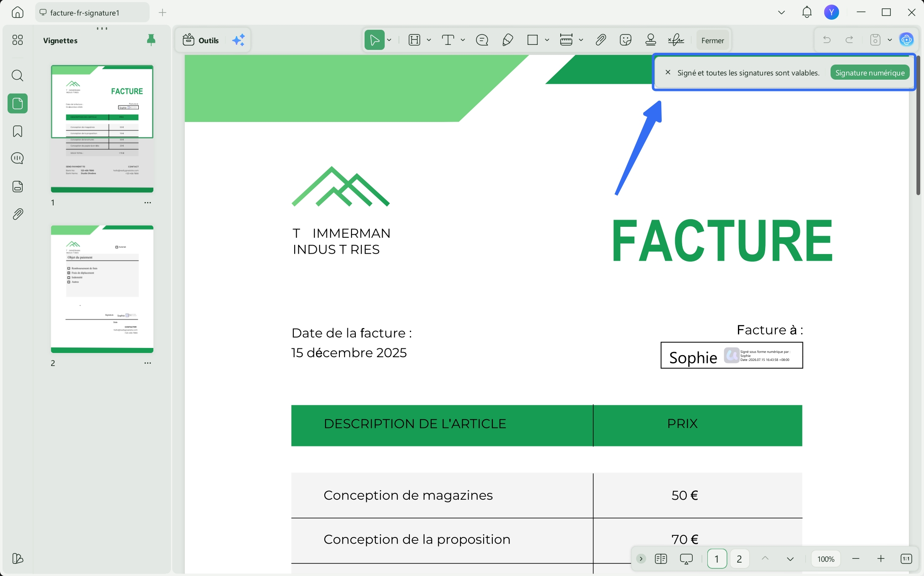924x576 pixels.
Task: Open the notifications bell
Action: 807,12
